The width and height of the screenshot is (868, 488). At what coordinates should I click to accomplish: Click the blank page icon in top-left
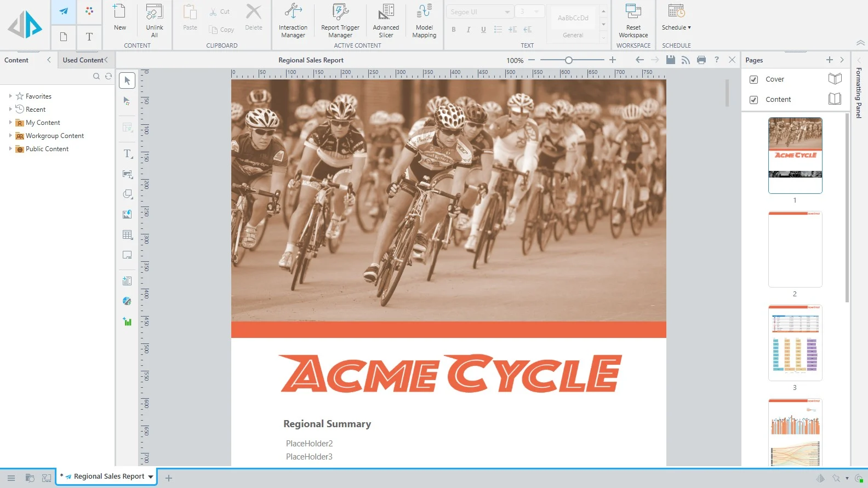tap(64, 37)
